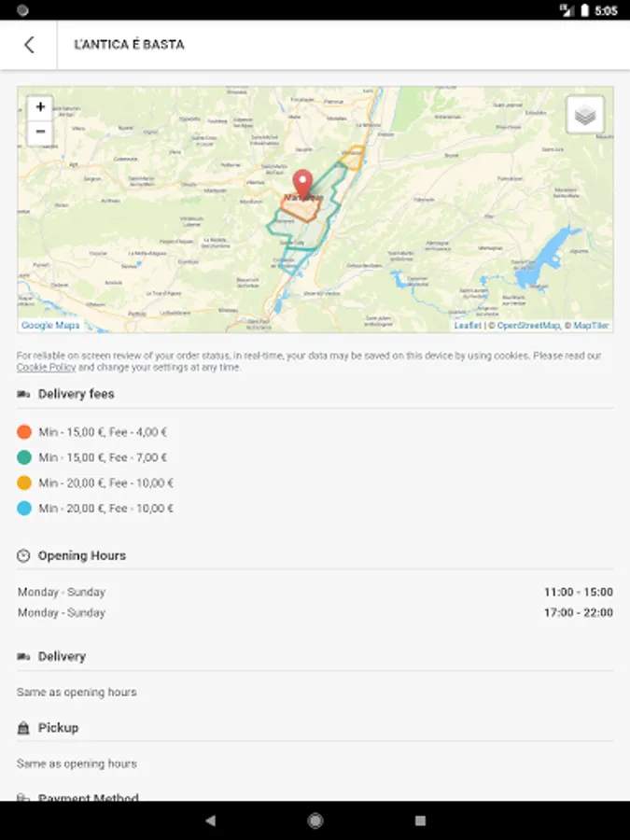The height and width of the screenshot is (840, 630).
Task: Select the blue delivery zone swatch
Action: click(24, 509)
